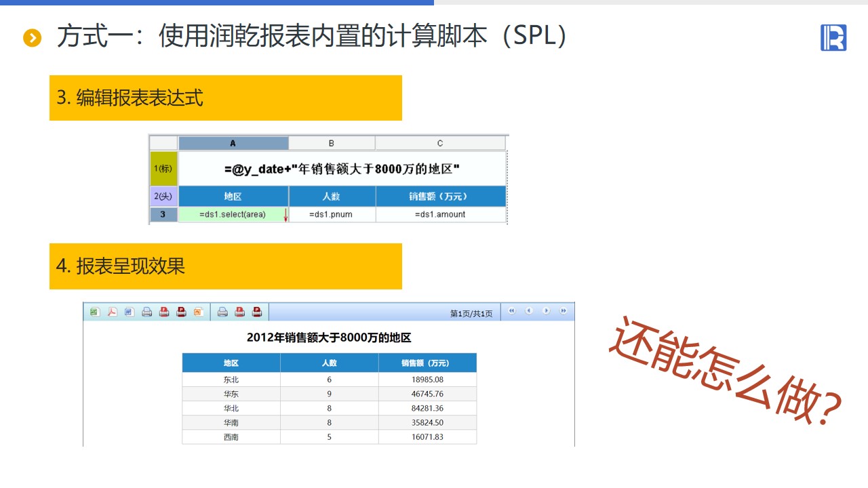Click the Word export icon in report toolbar
Screen dimensions: 868x488
click(x=130, y=312)
